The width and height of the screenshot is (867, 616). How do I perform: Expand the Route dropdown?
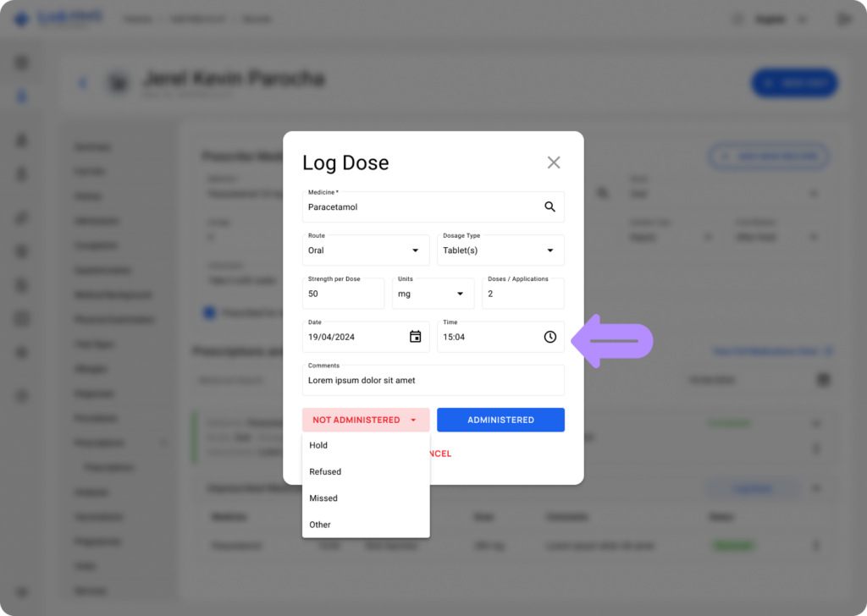pos(415,250)
